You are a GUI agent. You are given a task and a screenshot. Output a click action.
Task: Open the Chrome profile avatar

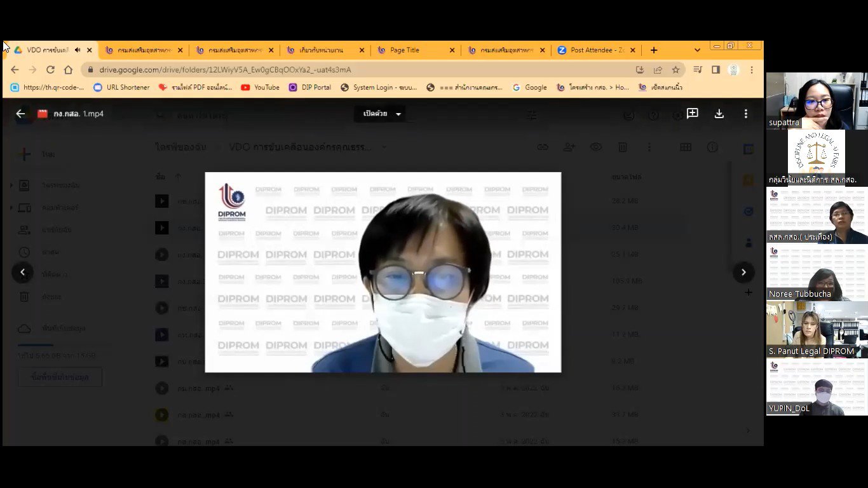click(x=733, y=70)
